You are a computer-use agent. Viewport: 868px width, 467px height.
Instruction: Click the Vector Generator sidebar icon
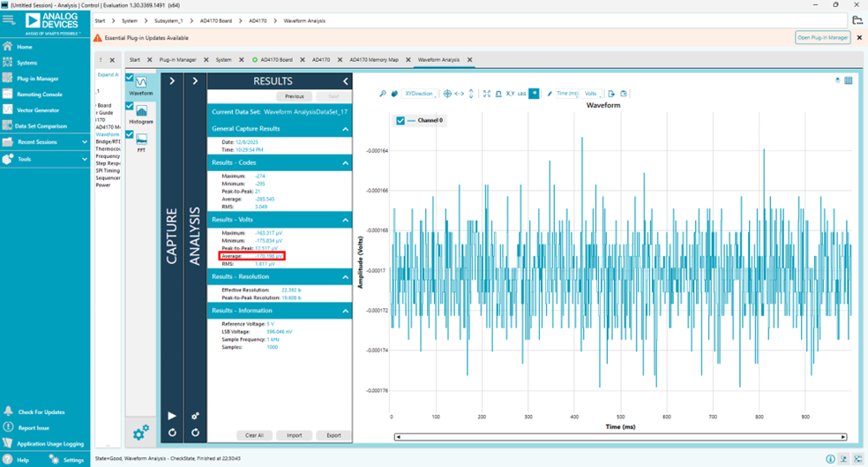pyautogui.click(x=8, y=110)
